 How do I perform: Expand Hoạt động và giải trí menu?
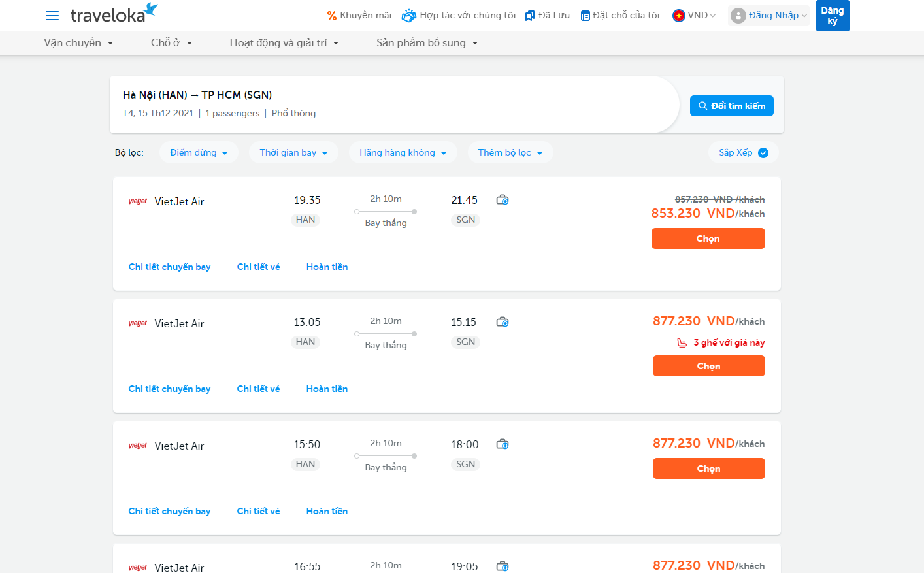pos(284,43)
